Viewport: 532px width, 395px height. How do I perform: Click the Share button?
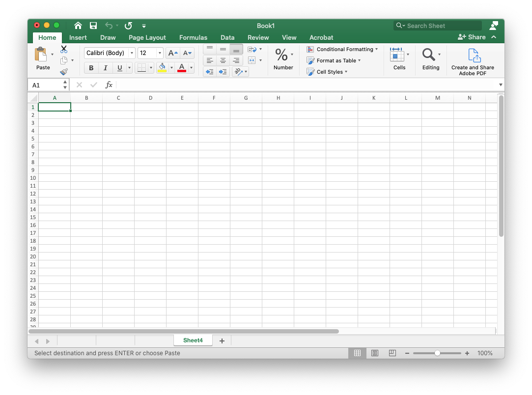point(472,37)
